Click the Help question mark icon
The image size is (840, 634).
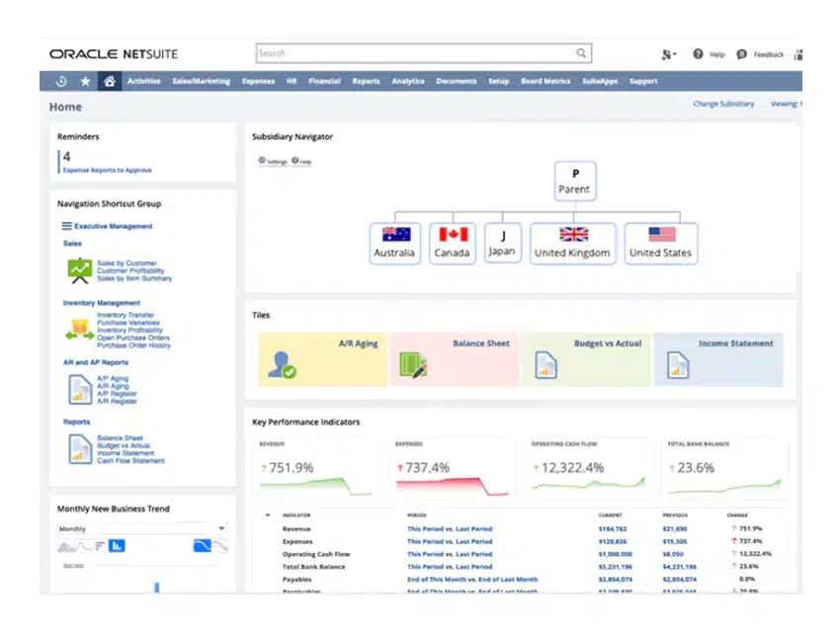tap(698, 54)
